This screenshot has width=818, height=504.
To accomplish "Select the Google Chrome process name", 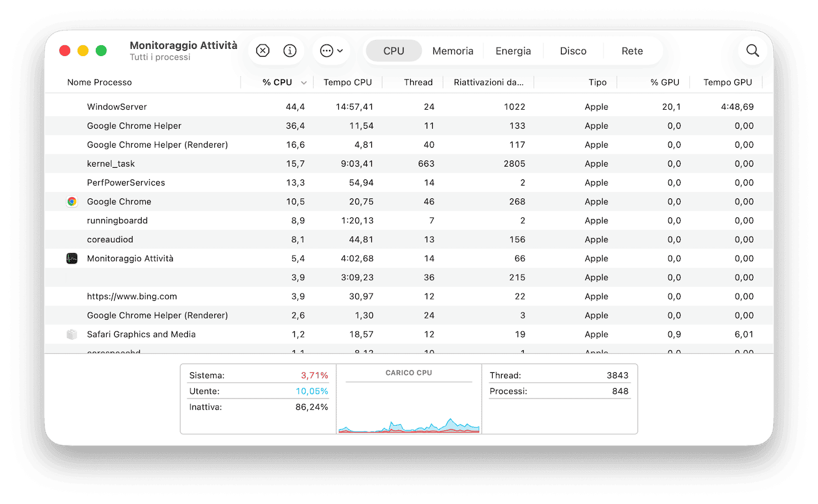I will point(119,201).
